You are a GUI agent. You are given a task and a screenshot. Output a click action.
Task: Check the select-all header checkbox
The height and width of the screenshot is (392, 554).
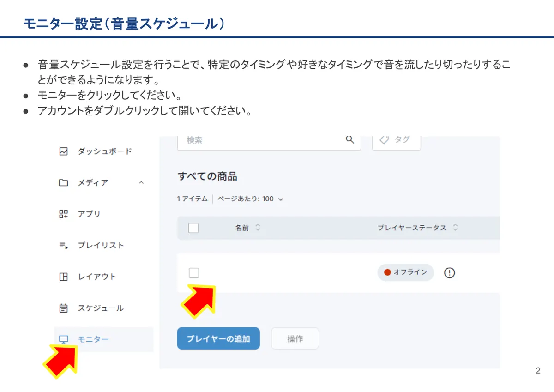(193, 228)
